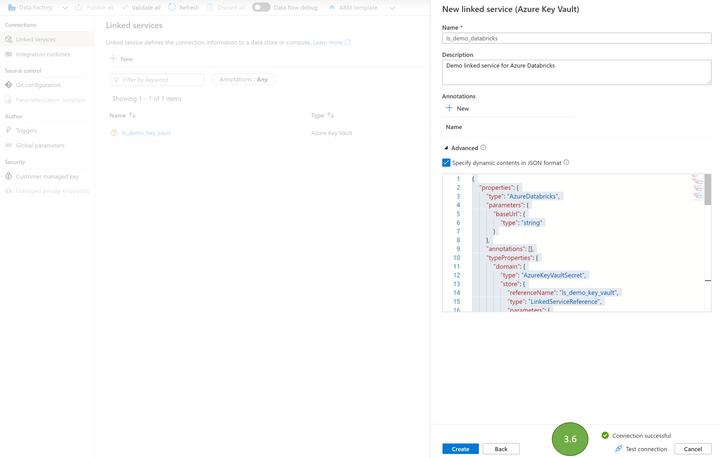Click the Integration runtimes sidebar icon
Screen dimensions: 720x458
[8, 54]
